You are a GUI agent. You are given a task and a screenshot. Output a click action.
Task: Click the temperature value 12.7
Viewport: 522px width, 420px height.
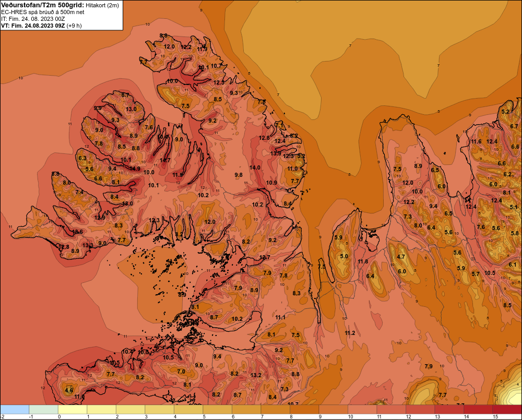[x=265, y=257]
